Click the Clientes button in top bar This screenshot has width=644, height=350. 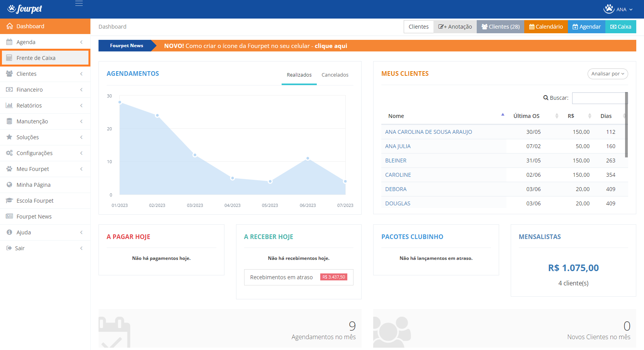[x=418, y=27]
